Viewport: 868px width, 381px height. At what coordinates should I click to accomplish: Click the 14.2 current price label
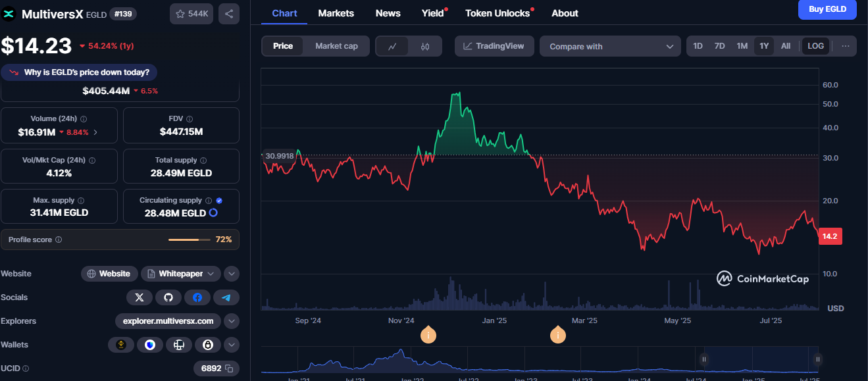(830, 236)
